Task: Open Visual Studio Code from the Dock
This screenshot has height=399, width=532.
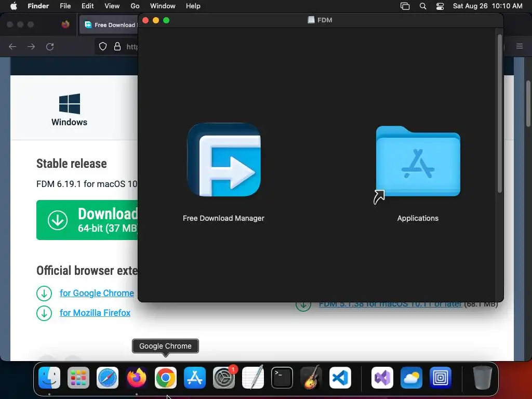Action: point(340,378)
